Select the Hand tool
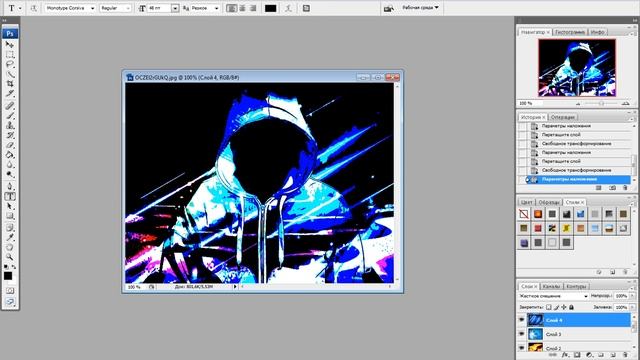 pyautogui.click(x=10, y=247)
